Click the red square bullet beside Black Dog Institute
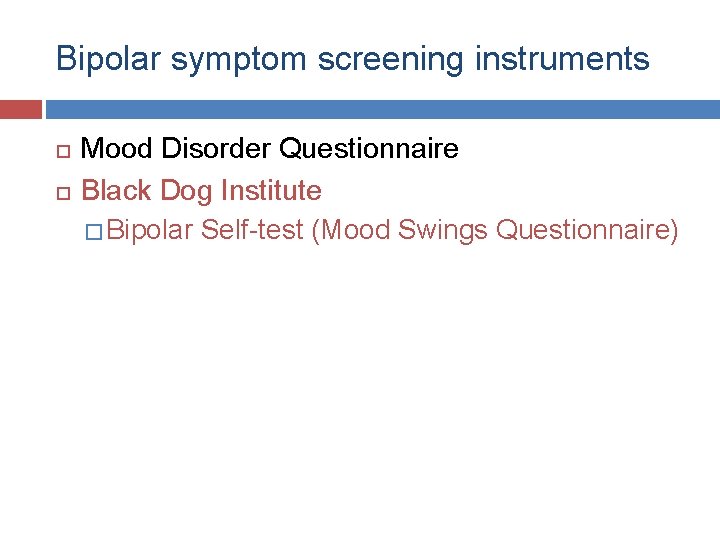Screen dimensions: 720x540 [x=63, y=193]
